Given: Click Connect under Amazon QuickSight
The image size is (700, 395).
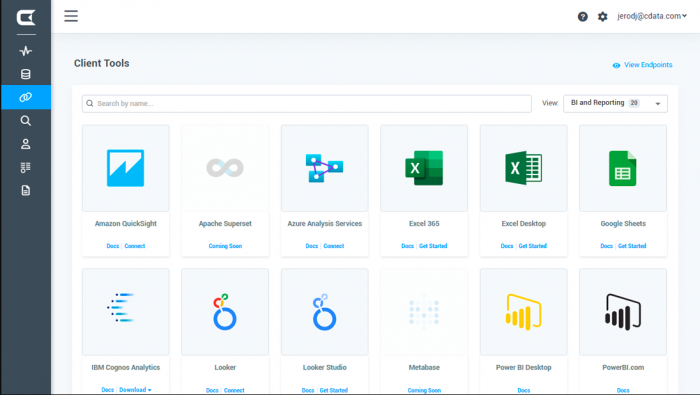Looking at the screenshot, I should 135,246.
